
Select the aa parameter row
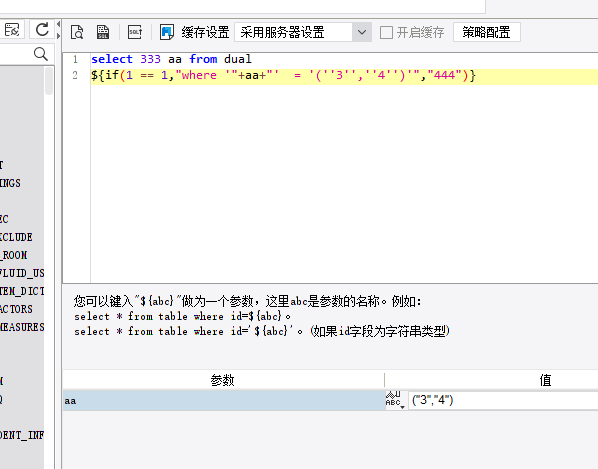point(224,400)
